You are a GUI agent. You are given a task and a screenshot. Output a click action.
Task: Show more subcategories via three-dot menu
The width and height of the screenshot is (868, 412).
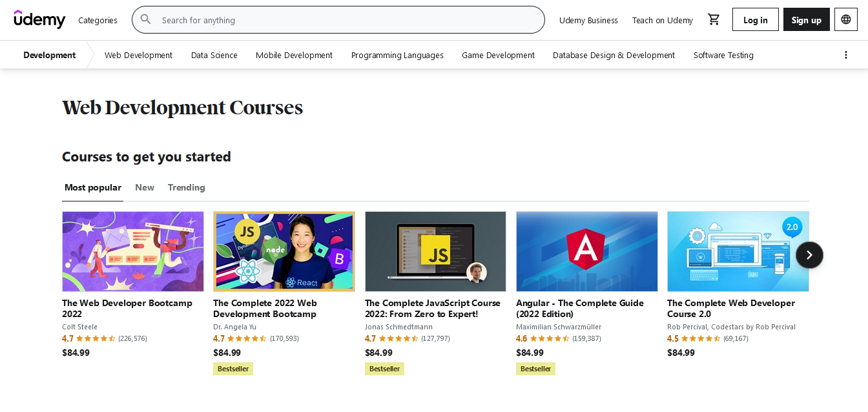(846, 55)
